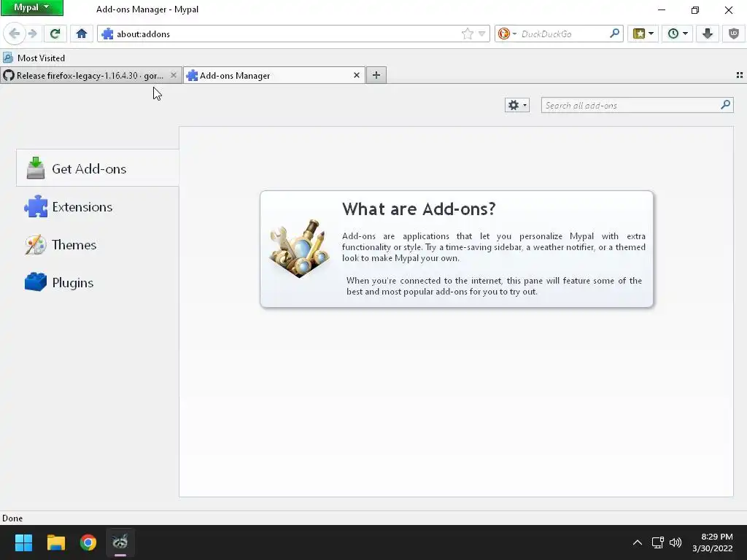Click the add-ons tools illustration image
This screenshot has width=747, height=560.
tap(300, 249)
